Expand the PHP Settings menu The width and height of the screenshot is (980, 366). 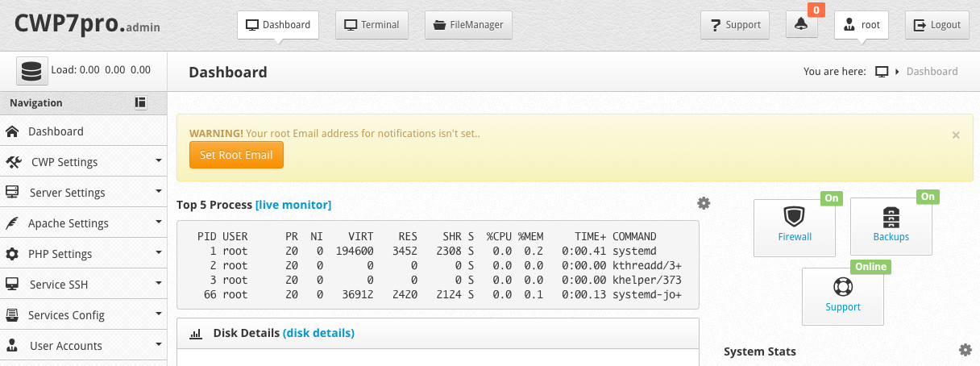84,253
